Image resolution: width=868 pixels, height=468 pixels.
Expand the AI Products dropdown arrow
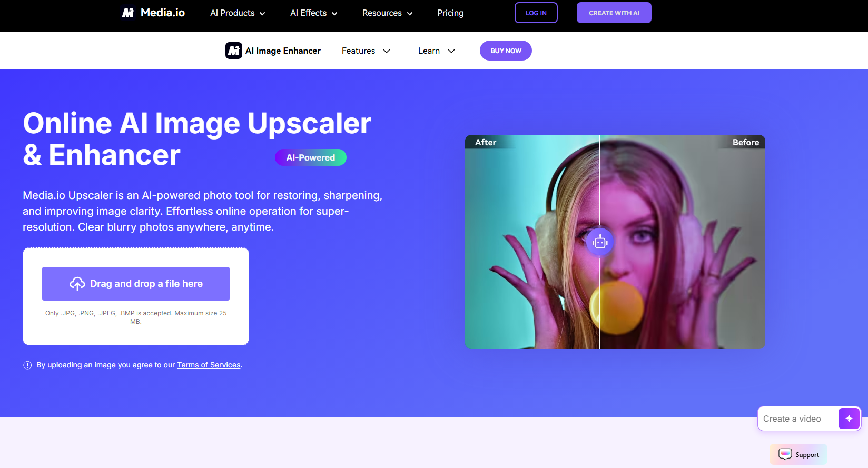262,14
